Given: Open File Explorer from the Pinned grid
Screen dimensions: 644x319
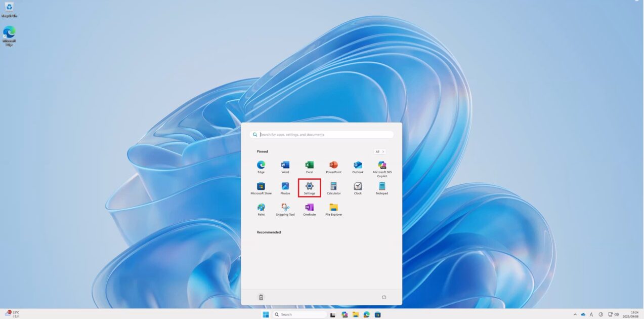Looking at the screenshot, I should point(333,210).
